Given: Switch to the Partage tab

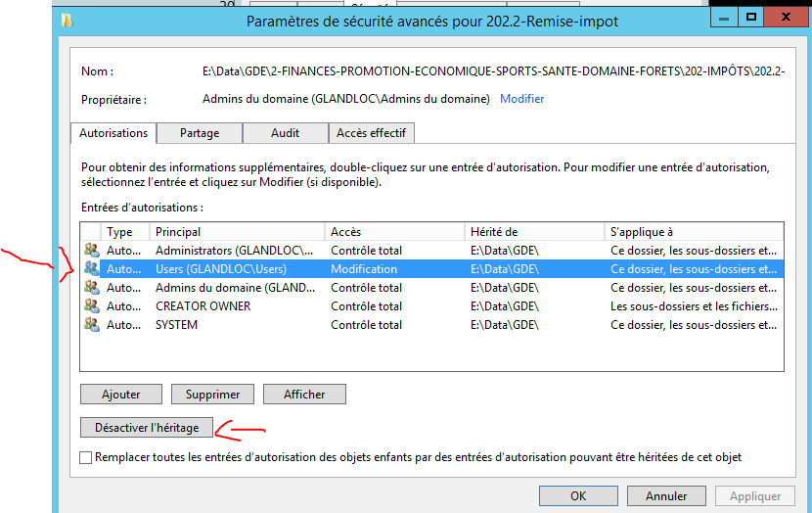Looking at the screenshot, I should click(199, 132).
